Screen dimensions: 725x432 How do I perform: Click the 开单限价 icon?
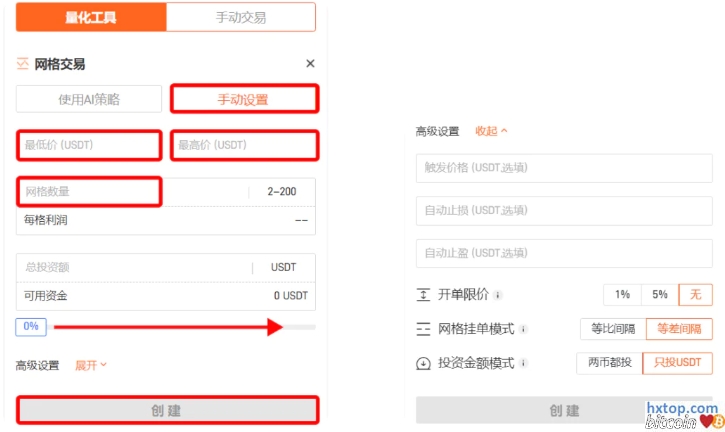pos(423,295)
